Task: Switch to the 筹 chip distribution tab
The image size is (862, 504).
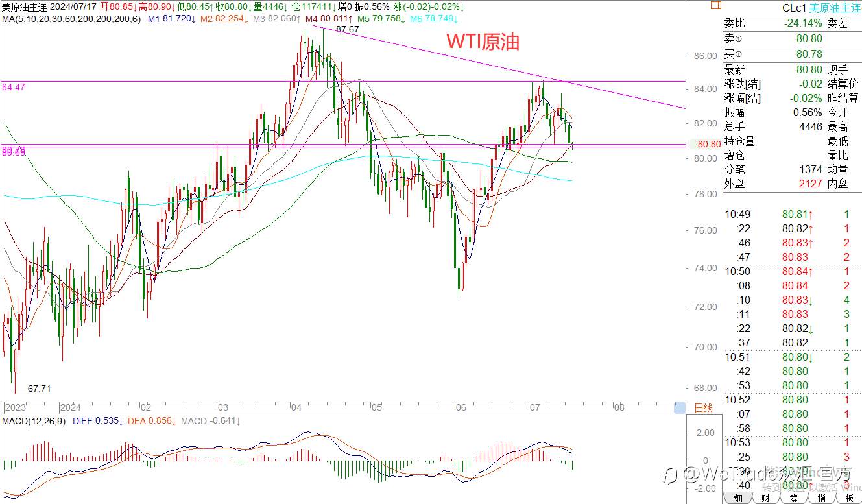Action: (794, 498)
